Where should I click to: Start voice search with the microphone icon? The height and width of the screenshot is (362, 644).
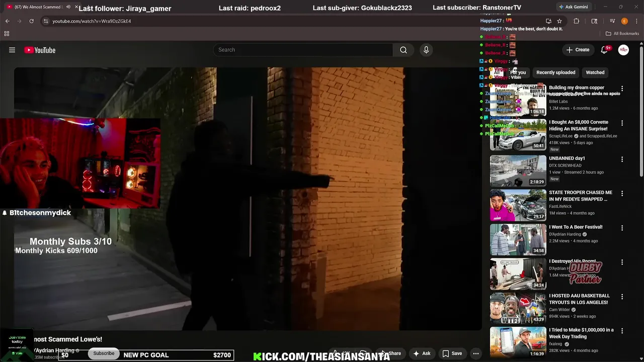426,50
